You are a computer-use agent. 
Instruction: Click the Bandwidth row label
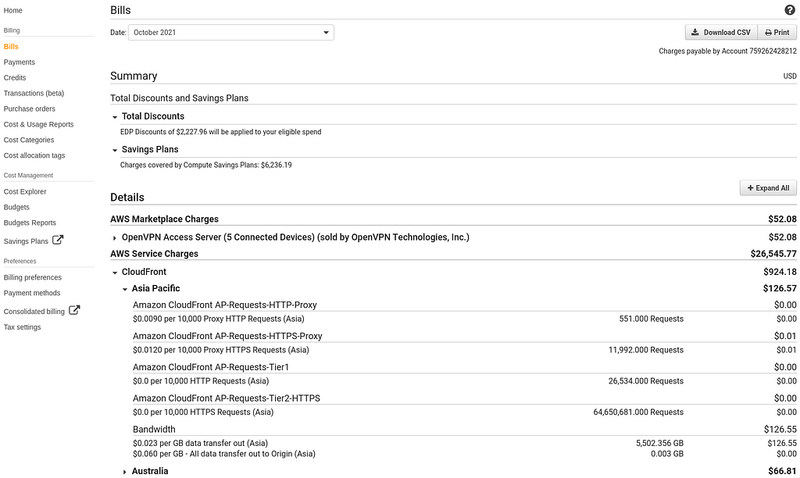154,430
